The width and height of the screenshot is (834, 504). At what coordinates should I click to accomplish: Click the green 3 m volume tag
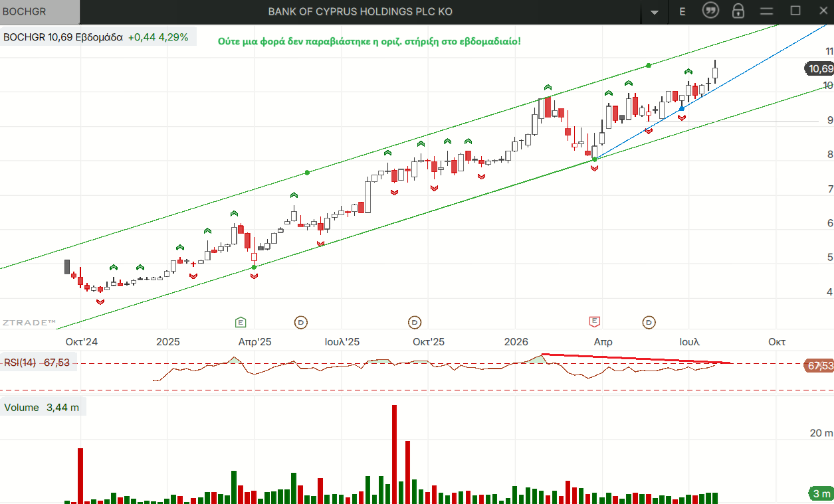coord(821,494)
